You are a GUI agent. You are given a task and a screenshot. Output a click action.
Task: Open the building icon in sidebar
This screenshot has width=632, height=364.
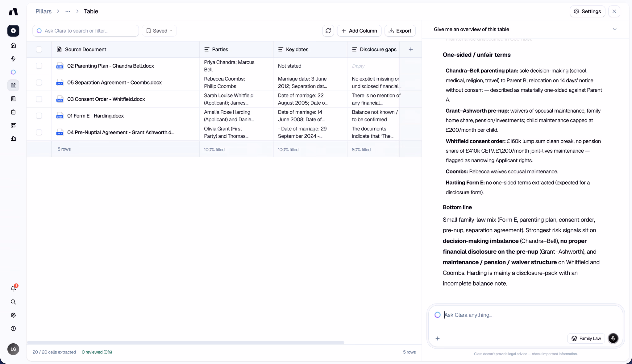pyautogui.click(x=13, y=99)
